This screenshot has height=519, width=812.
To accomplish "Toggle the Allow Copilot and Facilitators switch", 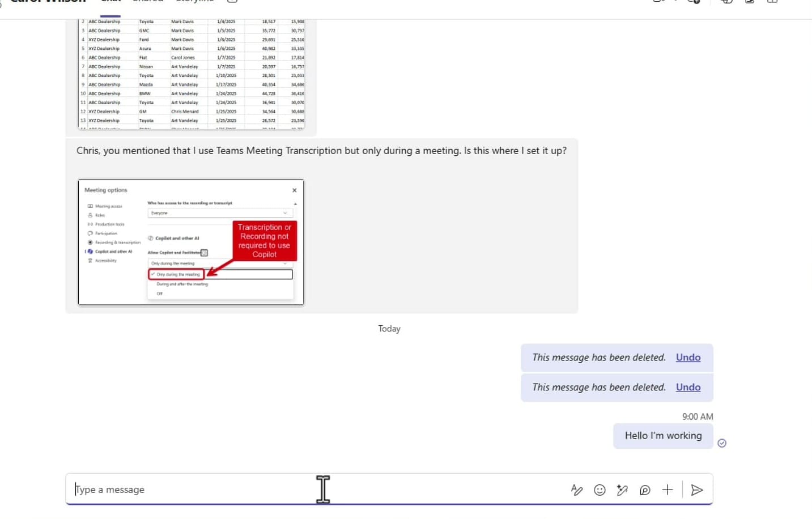I will coord(204,253).
